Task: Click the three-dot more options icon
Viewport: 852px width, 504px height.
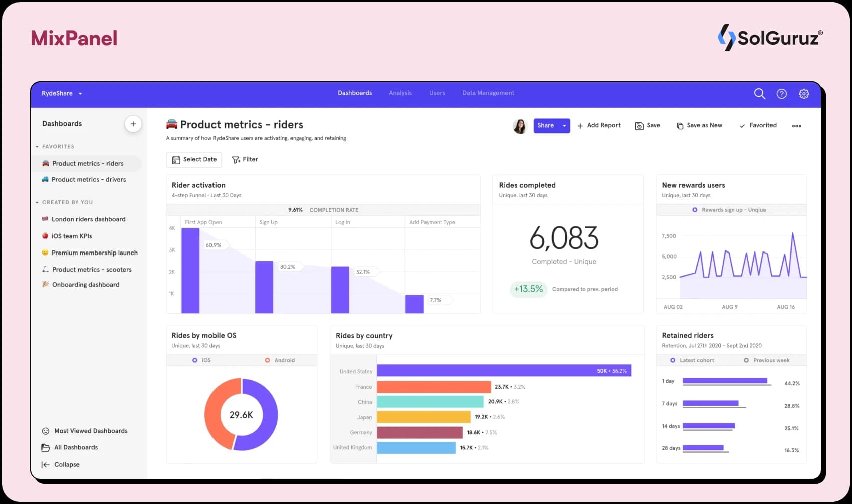Action: 796,126
